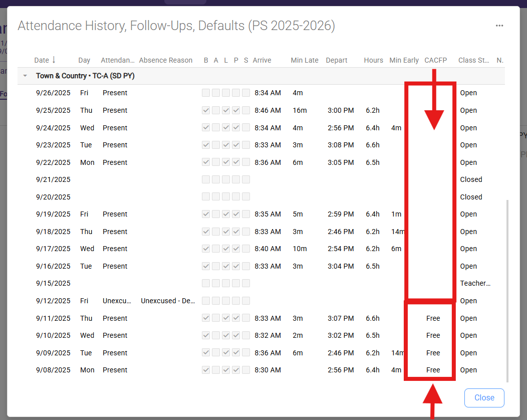
Task: Click the CACFP column header
Action: point(435,60)
